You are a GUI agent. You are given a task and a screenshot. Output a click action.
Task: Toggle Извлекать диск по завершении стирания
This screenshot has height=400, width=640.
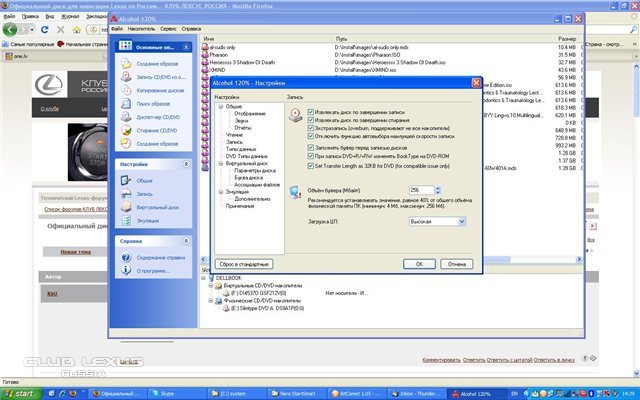(311, 120)
